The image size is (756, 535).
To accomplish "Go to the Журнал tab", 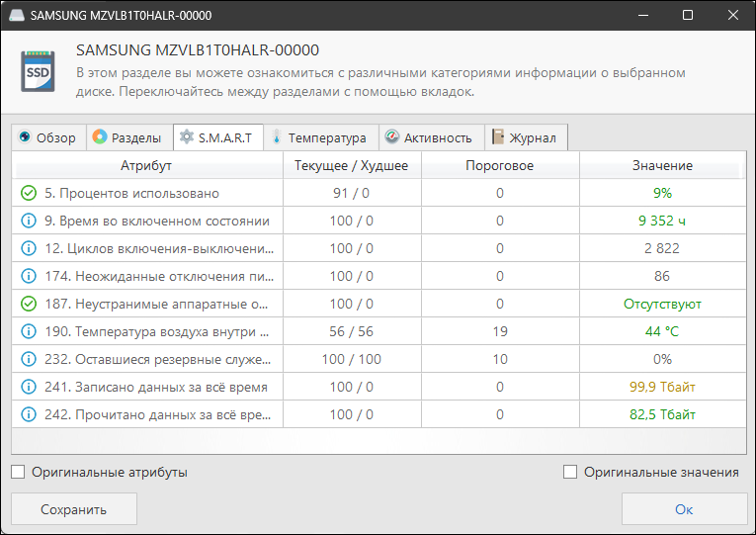I will [526, 137].
